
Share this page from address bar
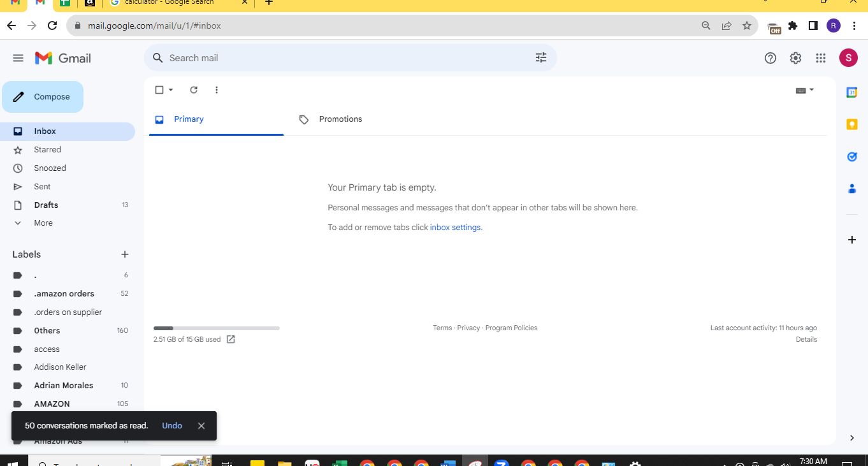[x=727, y=25]
